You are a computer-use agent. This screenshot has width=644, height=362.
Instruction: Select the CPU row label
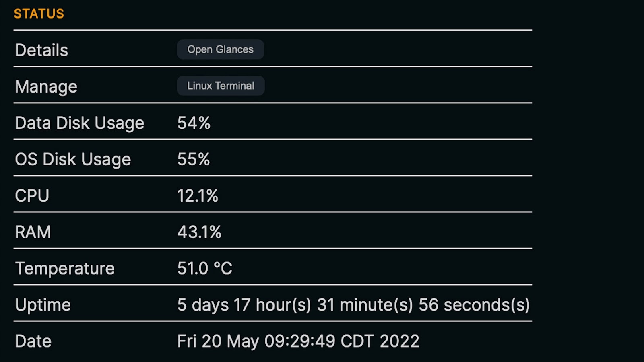(x=32, y=196)
